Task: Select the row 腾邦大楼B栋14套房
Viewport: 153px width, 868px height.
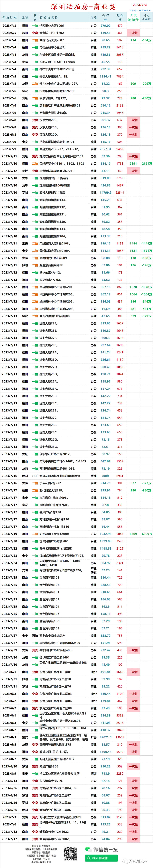Action: pos(76,193)
